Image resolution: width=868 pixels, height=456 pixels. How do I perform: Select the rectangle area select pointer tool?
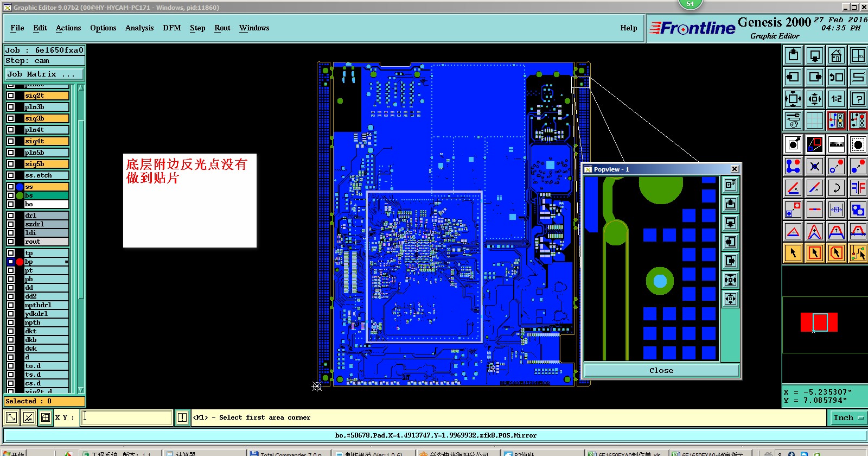(x=815, y=253)
